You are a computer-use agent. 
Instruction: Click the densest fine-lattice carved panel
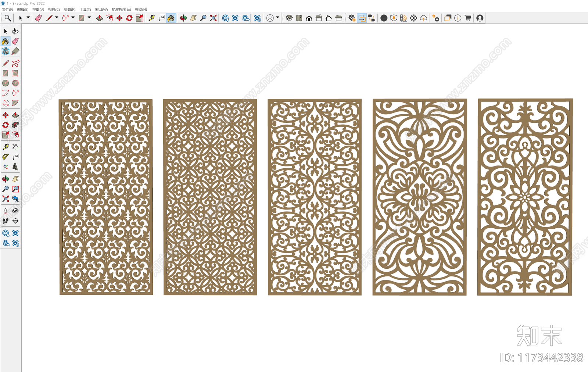(210, 197)
